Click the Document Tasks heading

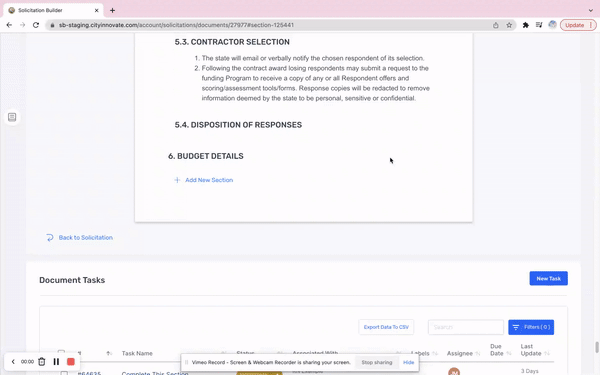72,280
